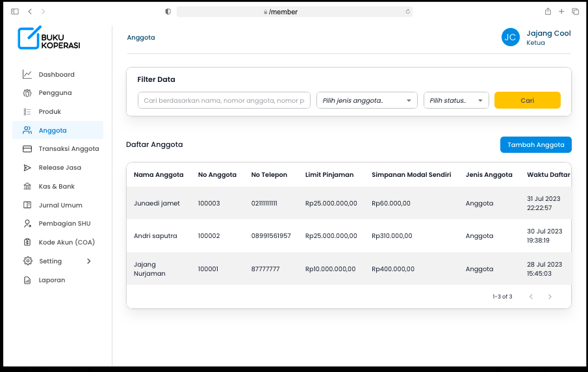Click the Simpanan Modal Sendiri header
Viewport: 588px width, 372px height.
point(411,175)
